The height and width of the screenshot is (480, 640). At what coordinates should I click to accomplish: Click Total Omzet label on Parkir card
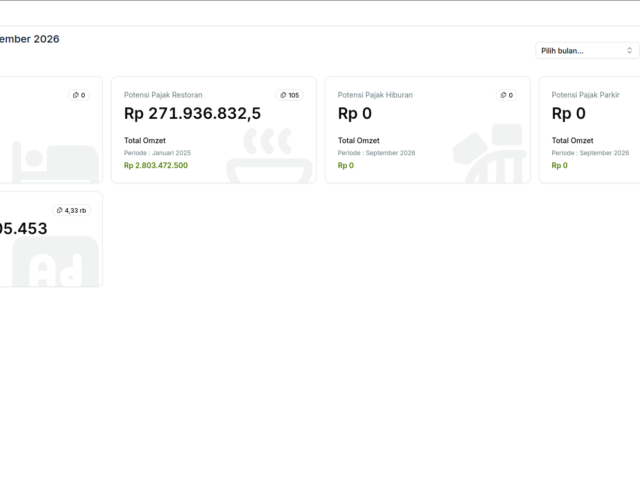point(572,140)
